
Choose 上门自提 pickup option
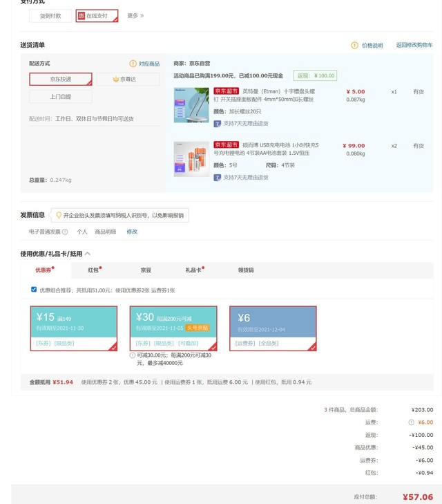click(x=61, y=96)
